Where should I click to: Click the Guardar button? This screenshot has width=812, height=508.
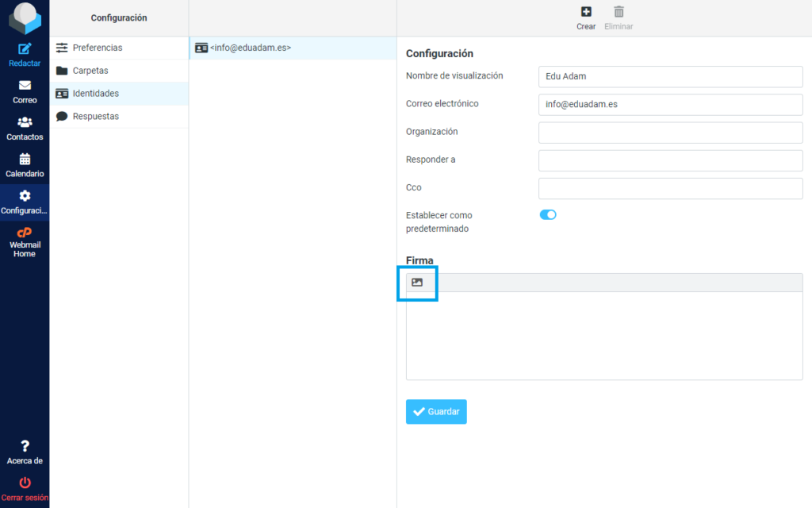[x=436, y=412]
